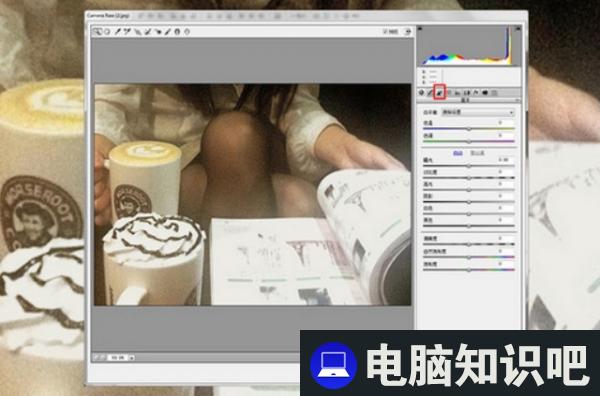Open the Detail tab highlighted in red

pos(439,92)
